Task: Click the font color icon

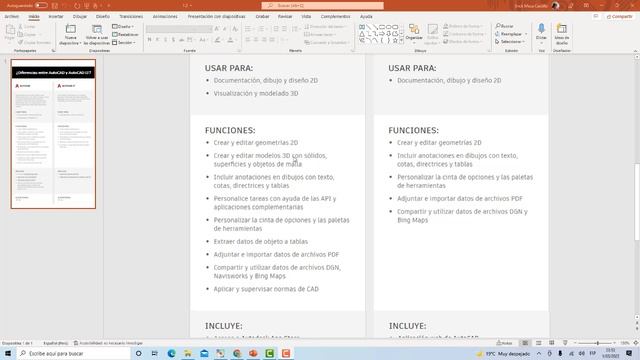Action: point(230,40)
